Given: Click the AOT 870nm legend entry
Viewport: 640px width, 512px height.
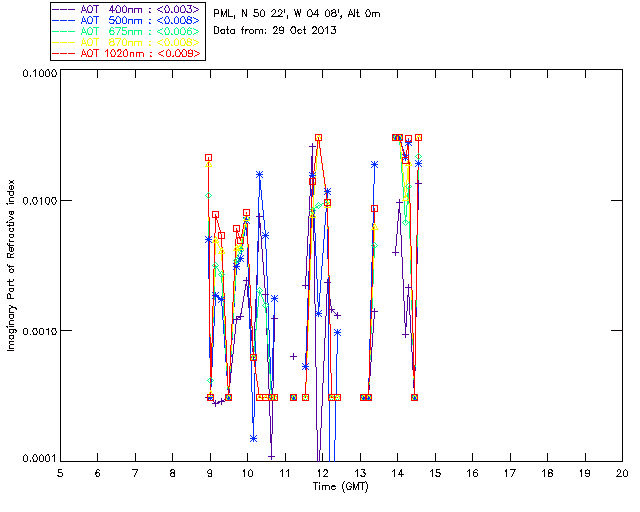Looking at the screenshot, I should click(x=128, y=42).
